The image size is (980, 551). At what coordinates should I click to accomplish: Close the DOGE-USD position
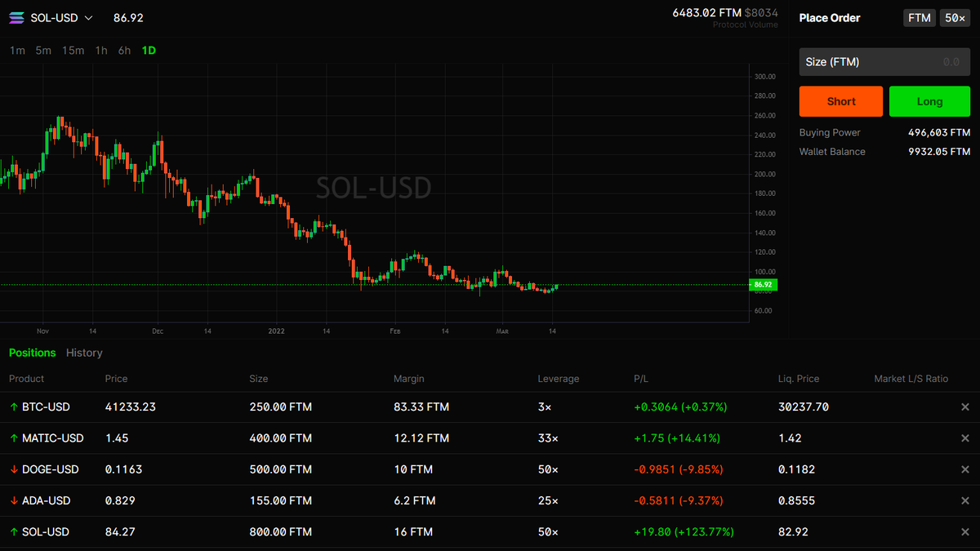point(964,469)
